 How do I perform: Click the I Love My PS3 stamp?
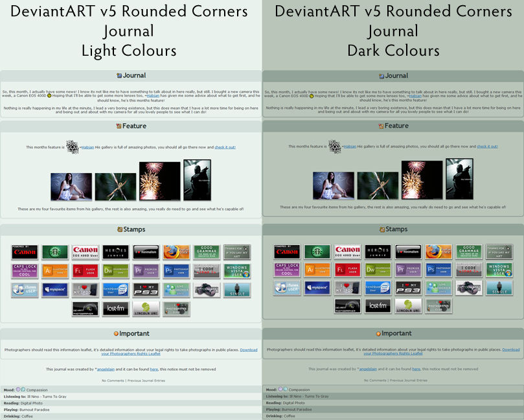(x=146, y=289)
